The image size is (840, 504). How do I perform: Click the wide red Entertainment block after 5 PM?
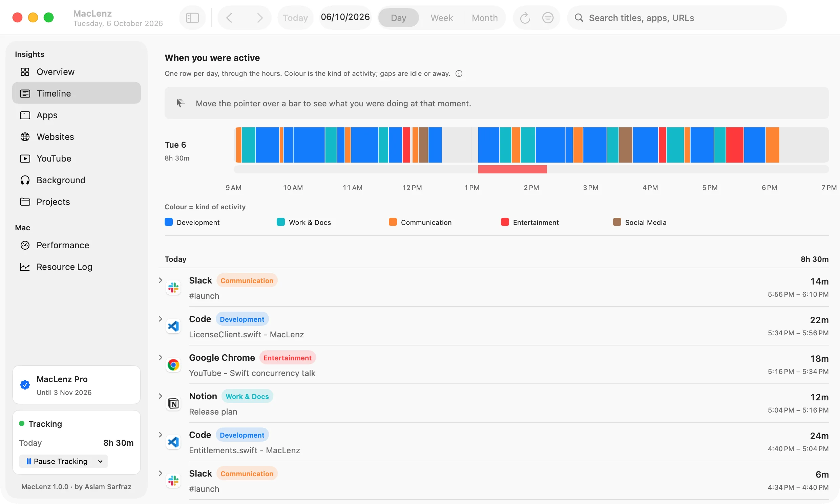point(734,145)
